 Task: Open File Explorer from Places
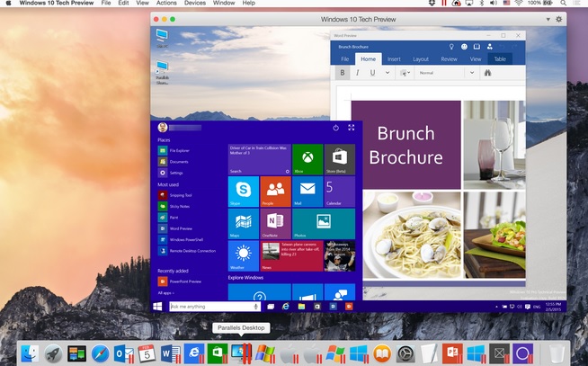click(x=174, y=150)
